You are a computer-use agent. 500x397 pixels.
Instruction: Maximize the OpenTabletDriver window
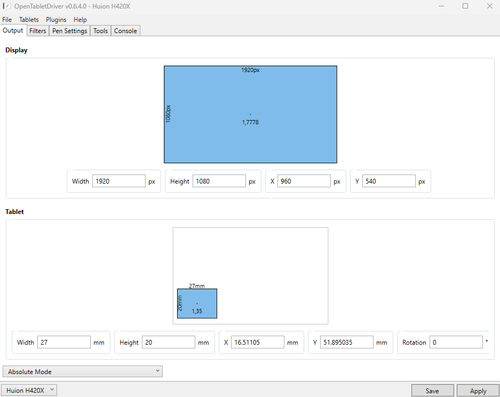465,6
